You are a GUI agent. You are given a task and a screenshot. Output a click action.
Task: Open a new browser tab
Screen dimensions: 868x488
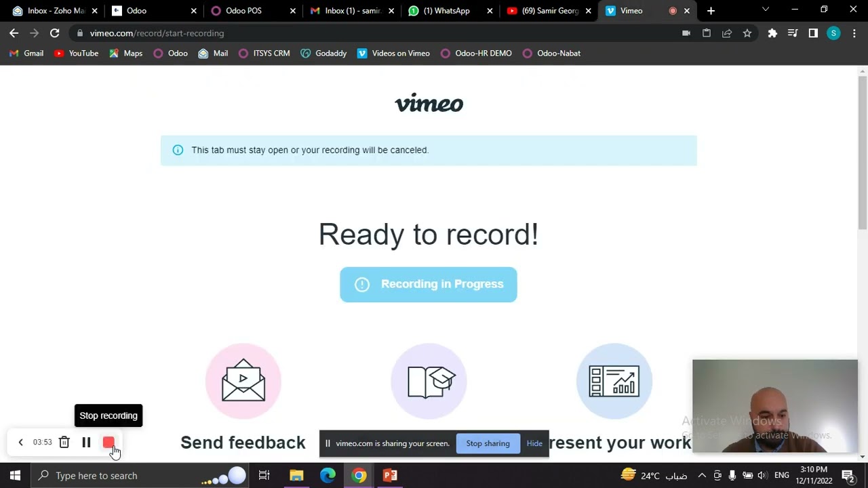[x=711, y=11]
